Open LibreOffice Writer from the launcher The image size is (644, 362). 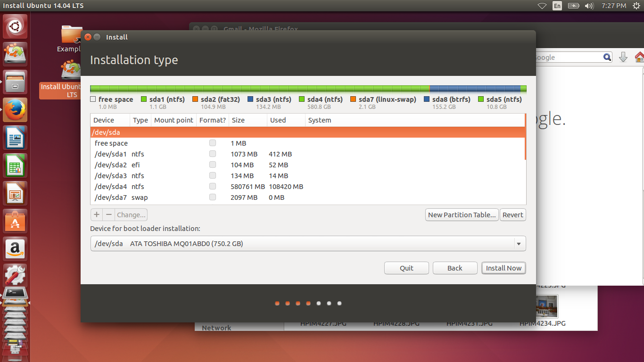[16, 138]
